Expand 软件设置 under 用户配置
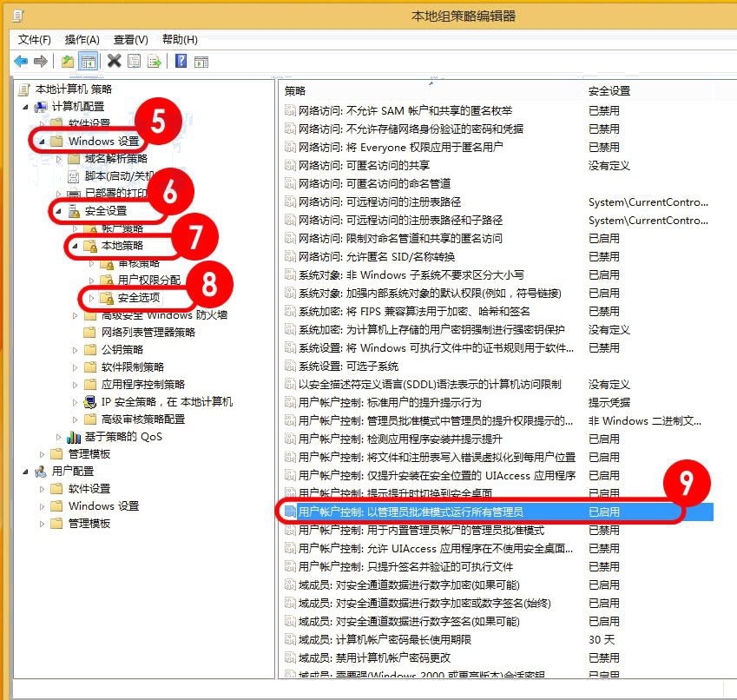 (42, 489)
